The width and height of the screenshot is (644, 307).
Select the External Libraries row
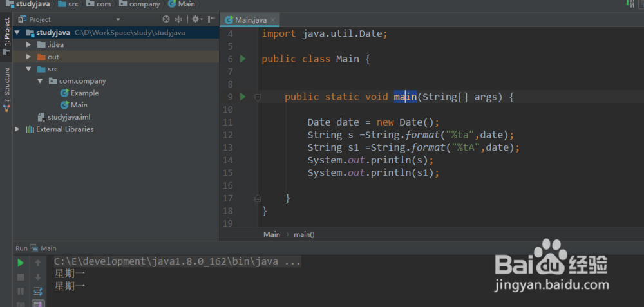[x=116, y=129]
